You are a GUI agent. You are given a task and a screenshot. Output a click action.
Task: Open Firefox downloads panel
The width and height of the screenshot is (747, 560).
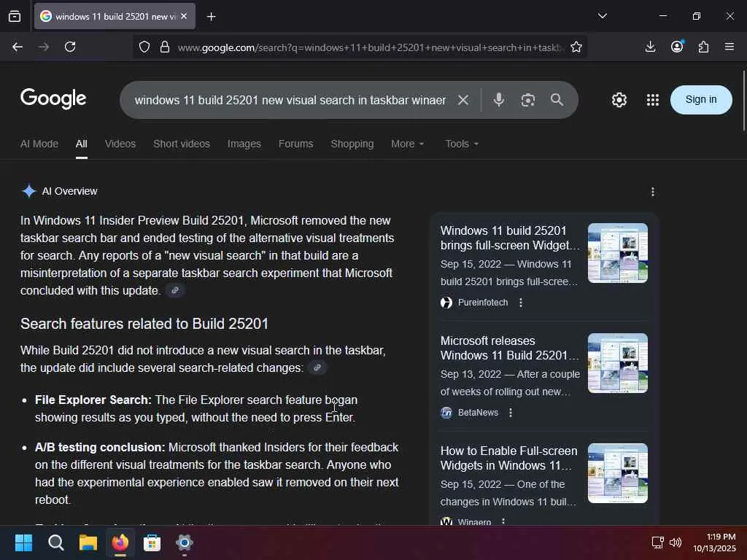click(650, 47)
